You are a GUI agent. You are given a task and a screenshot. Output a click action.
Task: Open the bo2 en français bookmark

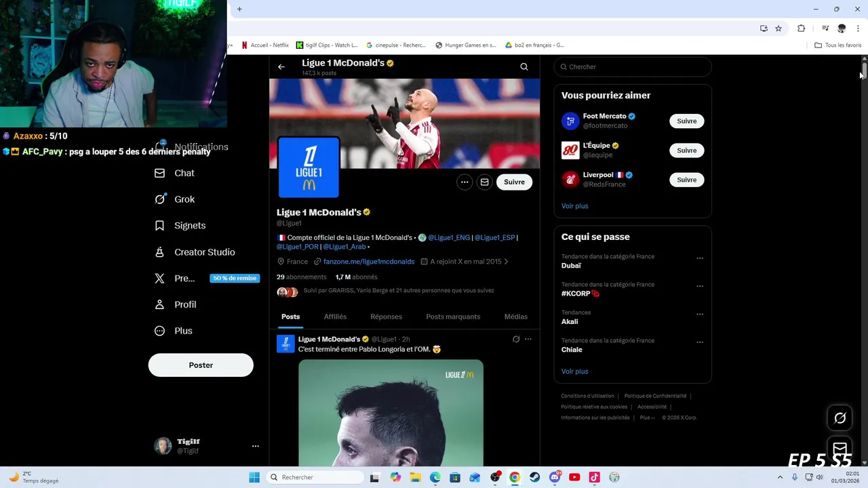535,45
